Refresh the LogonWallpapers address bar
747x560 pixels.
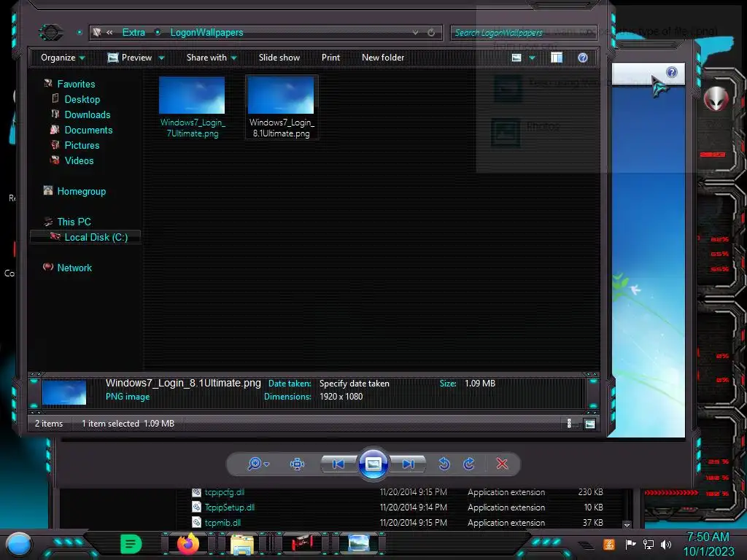431,32
